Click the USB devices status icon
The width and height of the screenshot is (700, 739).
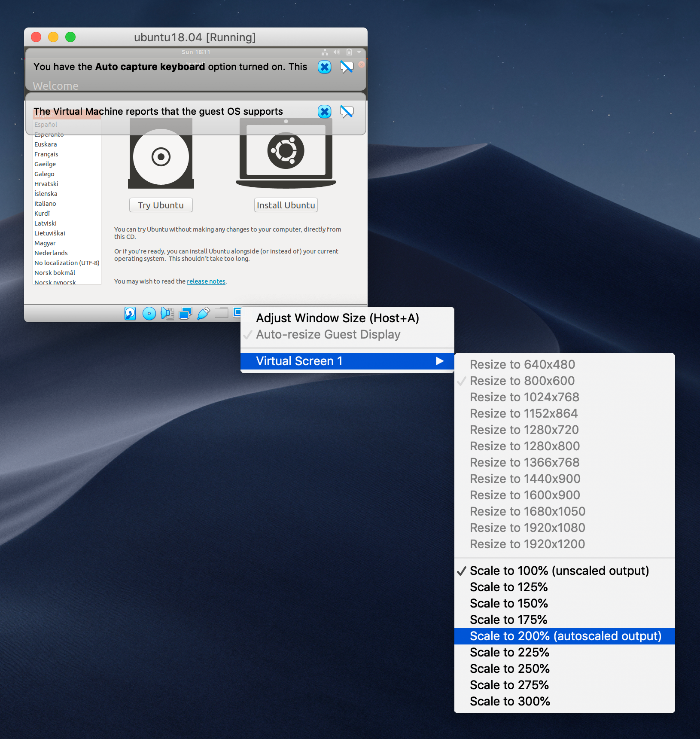point(203,313)
